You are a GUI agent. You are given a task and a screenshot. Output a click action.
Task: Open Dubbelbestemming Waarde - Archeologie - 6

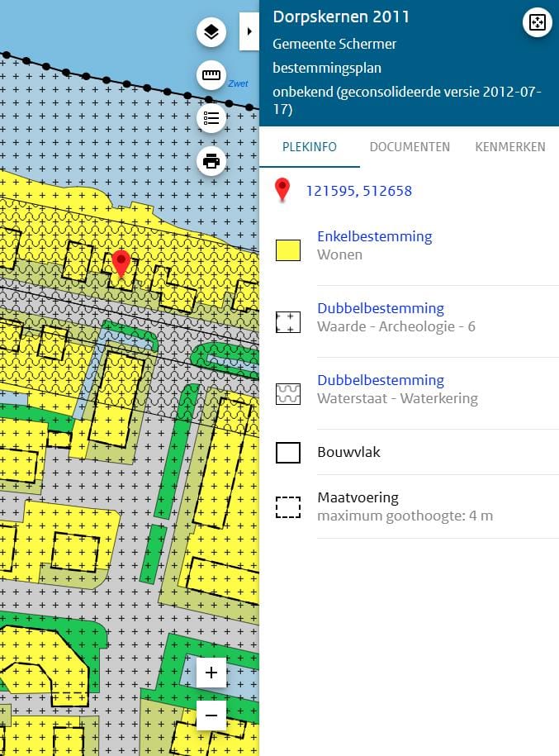(x=381, y=308)
